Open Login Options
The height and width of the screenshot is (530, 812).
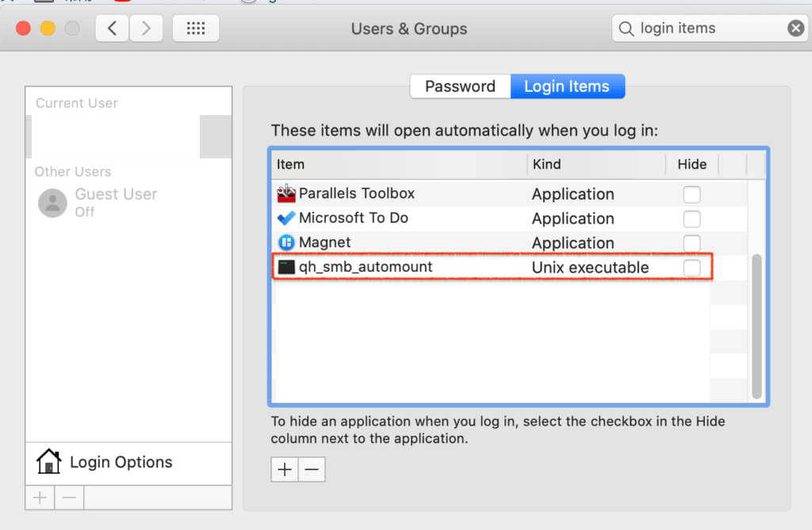(x=128, y=462)
